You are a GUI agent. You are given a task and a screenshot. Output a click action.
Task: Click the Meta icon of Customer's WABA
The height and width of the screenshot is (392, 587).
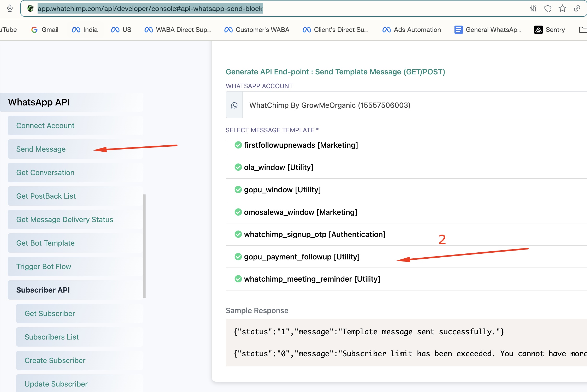(x=229, y=30)
